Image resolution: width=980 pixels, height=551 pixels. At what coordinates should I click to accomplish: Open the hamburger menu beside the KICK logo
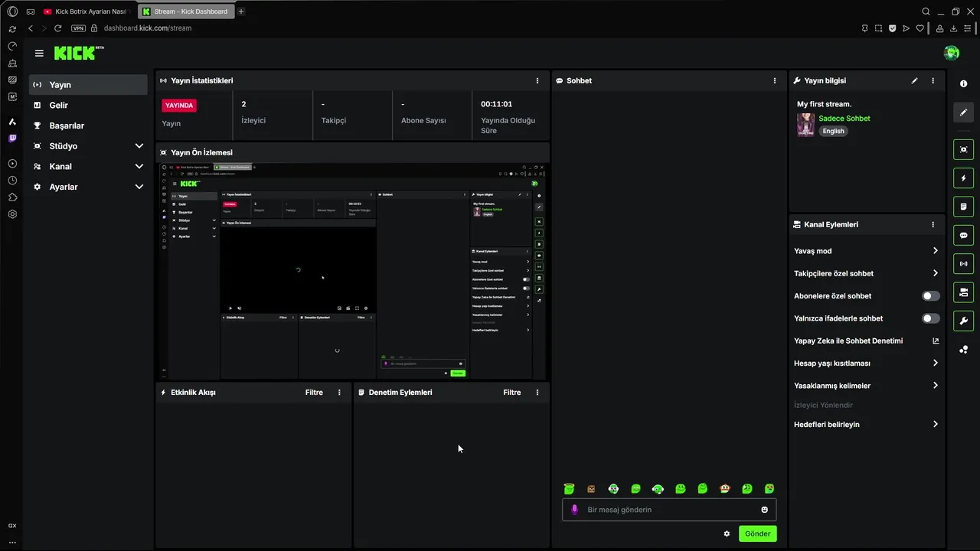click(39, 54)
